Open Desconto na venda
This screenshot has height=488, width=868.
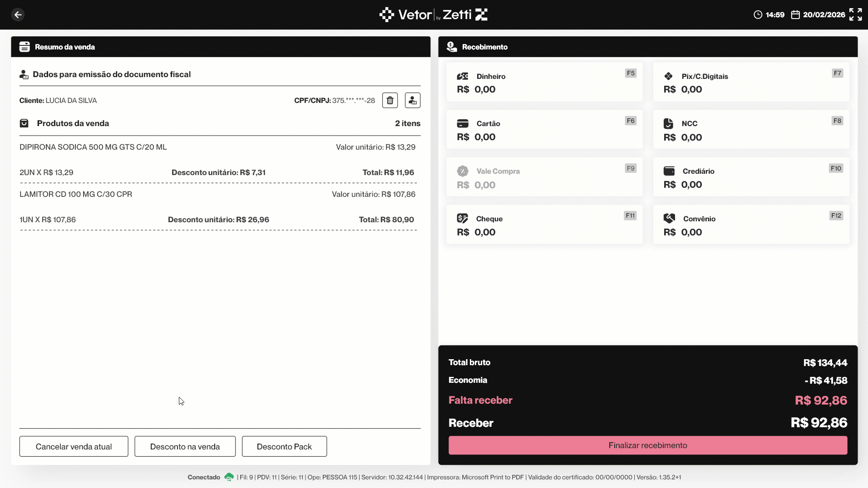185,446
